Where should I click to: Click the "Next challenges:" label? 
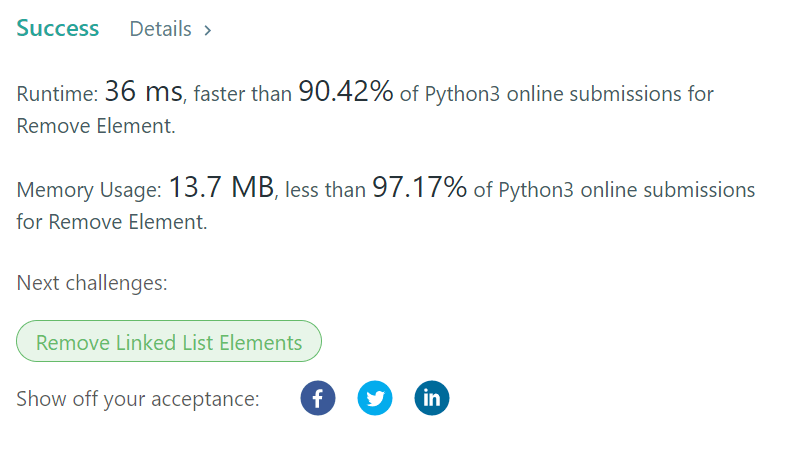[x=92, y=283]
